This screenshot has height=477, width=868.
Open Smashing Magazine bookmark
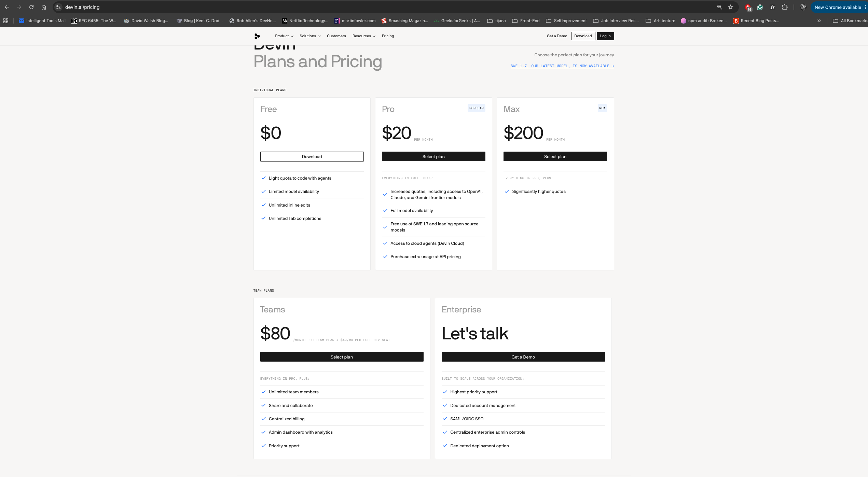[x=405, y=21]
